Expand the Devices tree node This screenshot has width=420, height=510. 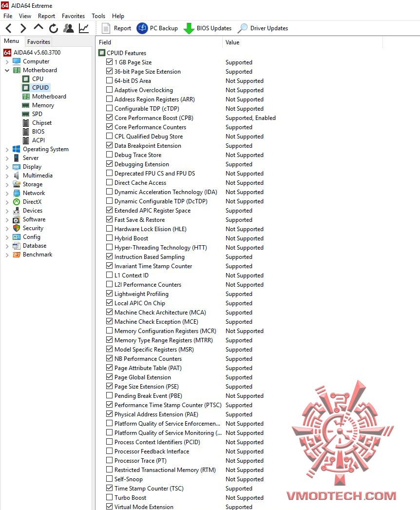(x=7, y=211)
